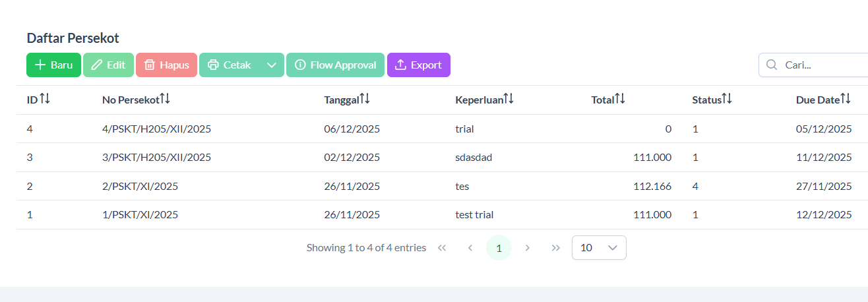The height and width of the screenshot is (302, 868).
Task: Sort by Due Date column
Action: [x=846, y=100]
